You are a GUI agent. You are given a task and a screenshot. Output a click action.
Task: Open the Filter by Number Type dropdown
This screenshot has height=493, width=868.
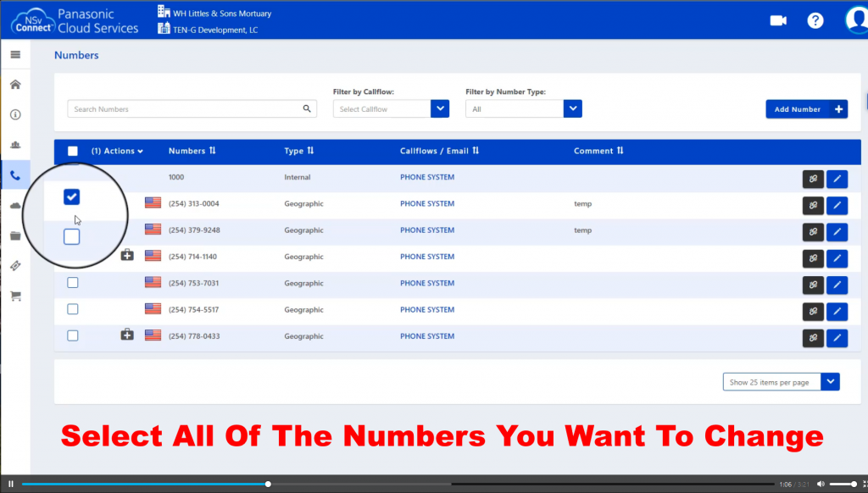[573, 108]
